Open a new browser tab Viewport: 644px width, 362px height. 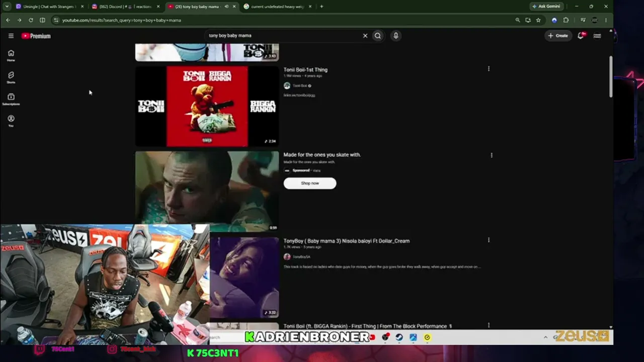(x=321, y=7)
